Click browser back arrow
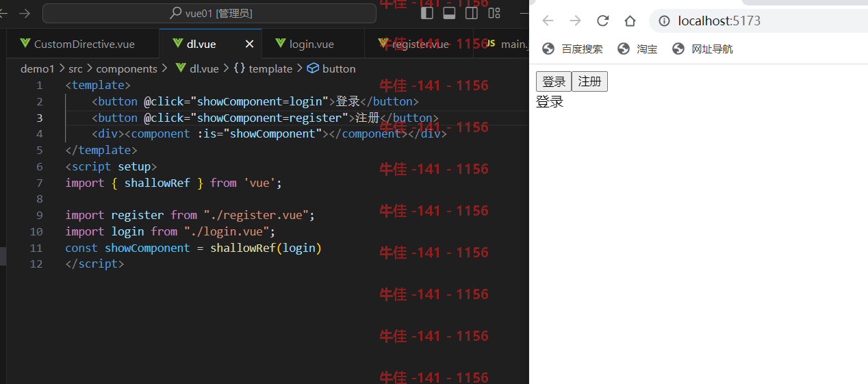The width and height of the screenshot is (868, 384). pos(548,21)
